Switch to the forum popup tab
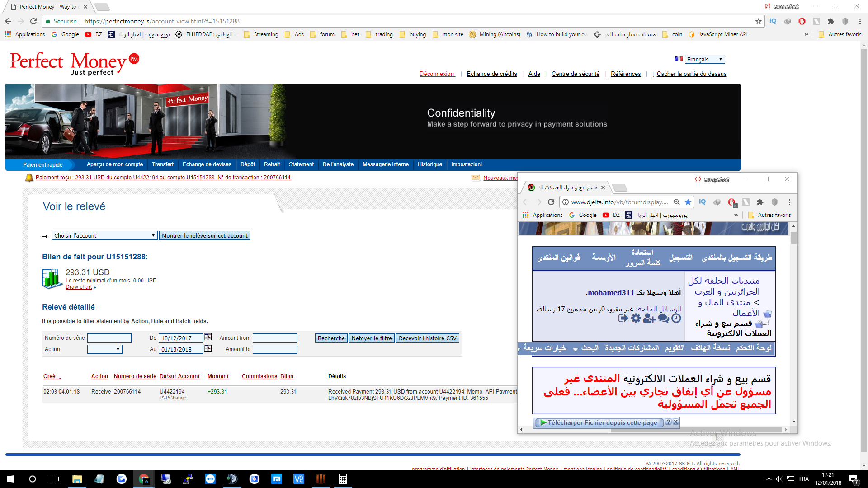Viewport: 868px width, 488px height. point(567,188)
